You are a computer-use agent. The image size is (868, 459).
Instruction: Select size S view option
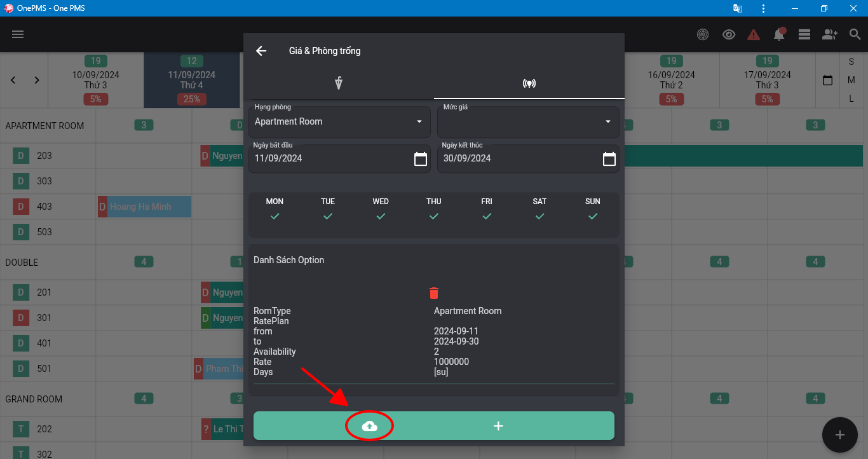[x=851, y=62]
